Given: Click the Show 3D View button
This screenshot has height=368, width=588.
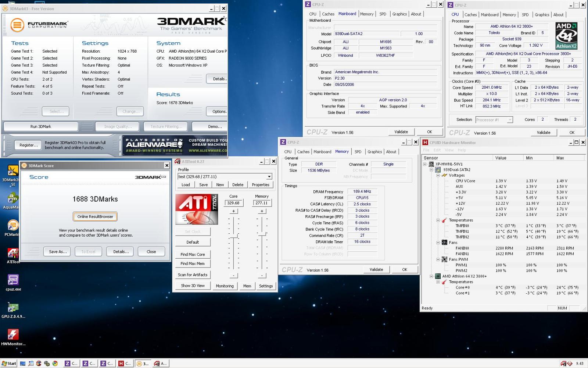Looking at the screenshot, I should coord(193,286).
